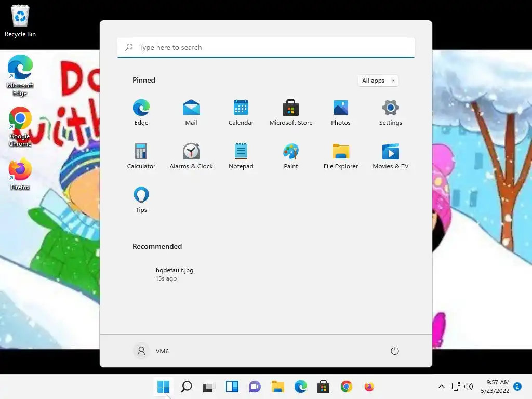532x399 pixels.
Task: Click the All apps button
Action: 378,81
